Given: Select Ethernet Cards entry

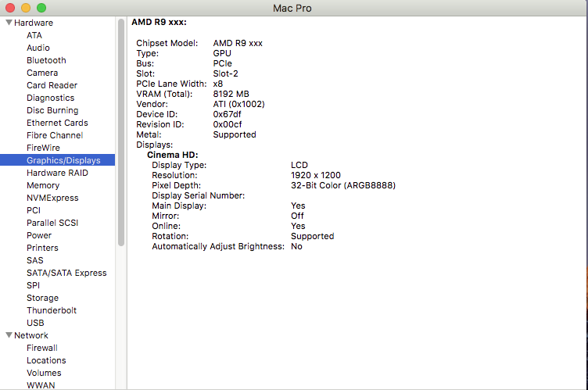Looking at the screenshot, I should tap(57, 123).
